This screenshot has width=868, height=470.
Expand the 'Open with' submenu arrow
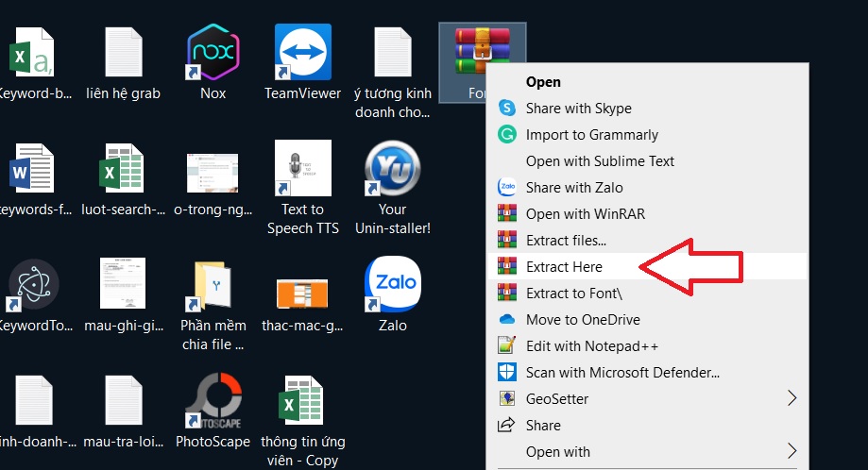(791, 451)
